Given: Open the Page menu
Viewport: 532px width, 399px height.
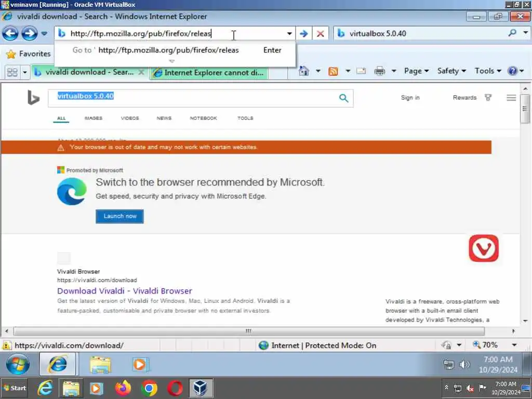Looking at the screenshot, I should (x=416, y=71).
